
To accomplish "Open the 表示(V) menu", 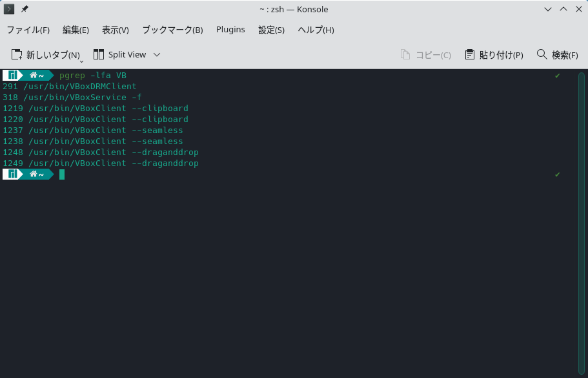I will (x=116, y=30).
